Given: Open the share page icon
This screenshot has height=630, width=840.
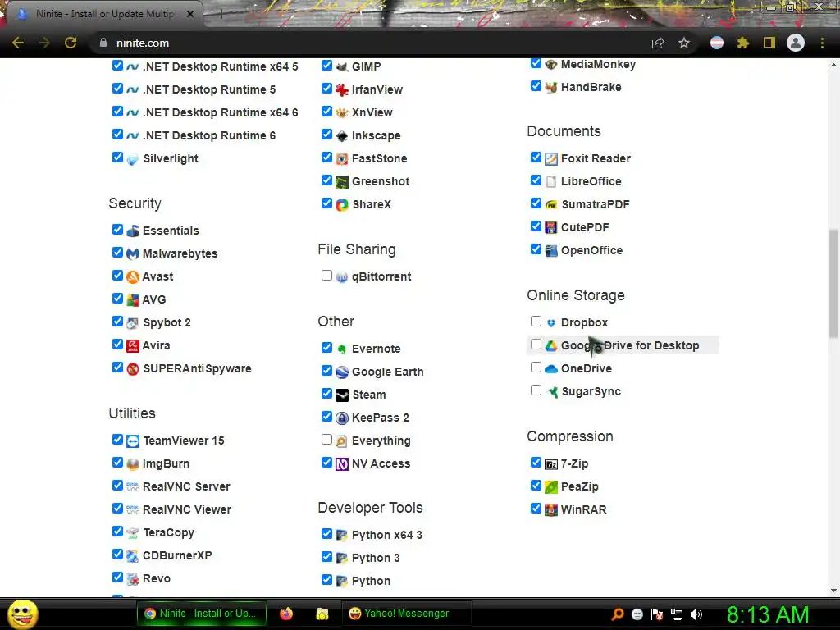Looking at the screenshot, I should [x=658, y=43].
